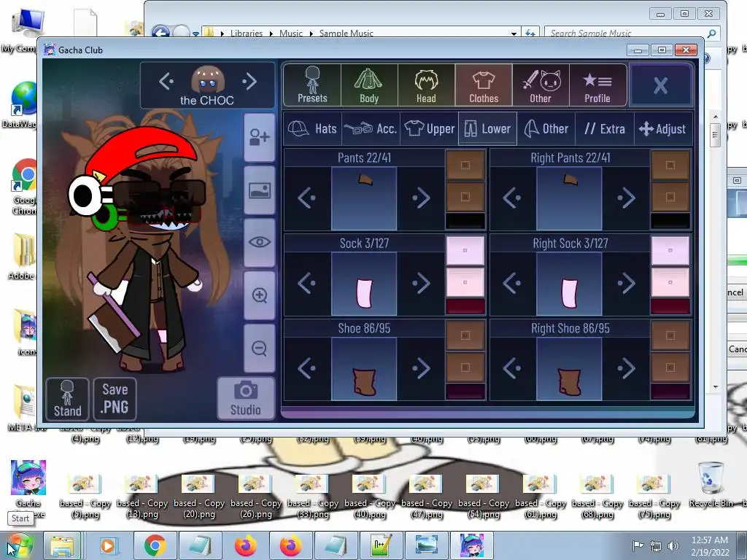Go to next Sock style
The height and width of the screenshot is (560, 747).
click(x=421, y=284)
